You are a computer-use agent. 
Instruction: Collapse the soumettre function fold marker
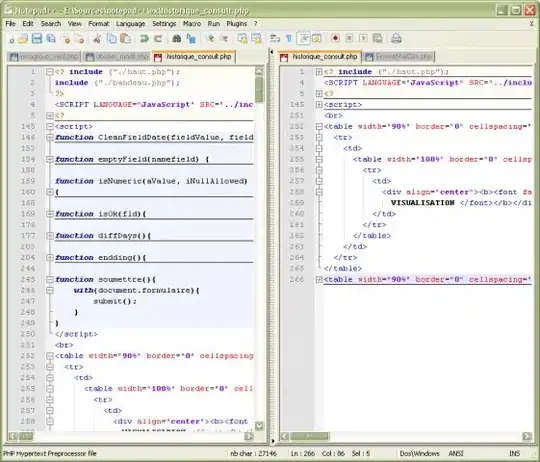pyautogui.click(x=50, y=280)
